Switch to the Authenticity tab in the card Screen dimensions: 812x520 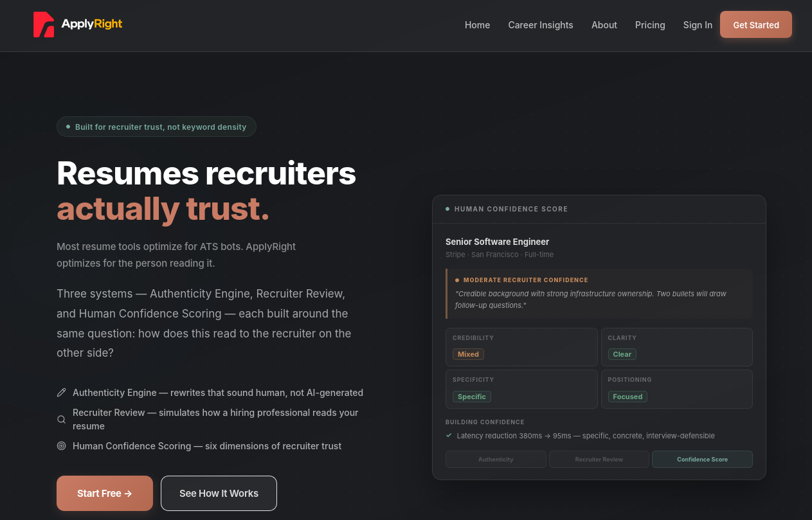[x=496, y=459]
